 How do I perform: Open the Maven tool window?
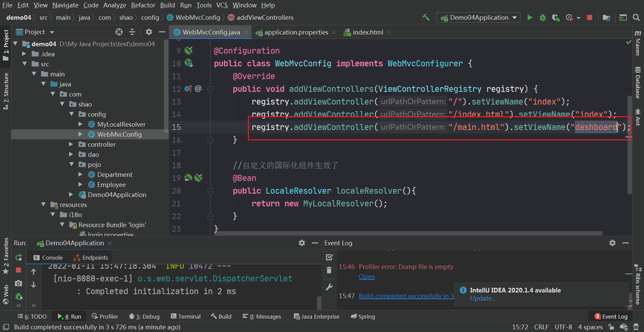pos(638,43)
